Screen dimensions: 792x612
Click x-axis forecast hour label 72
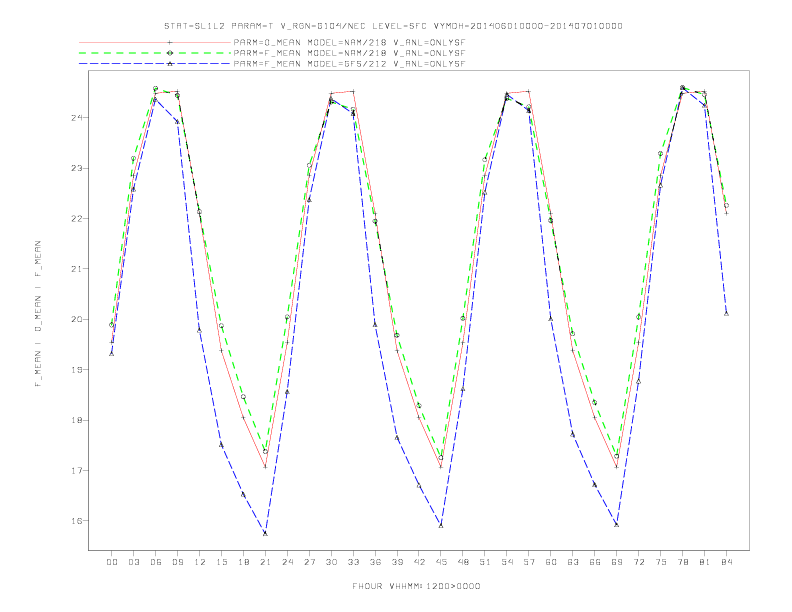click(x=639, y=562)
